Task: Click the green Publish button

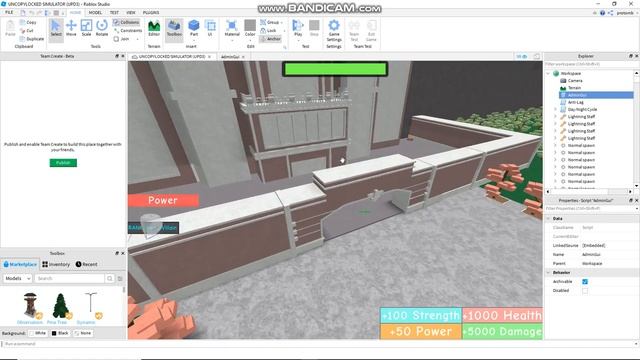Action: [63, 163]
